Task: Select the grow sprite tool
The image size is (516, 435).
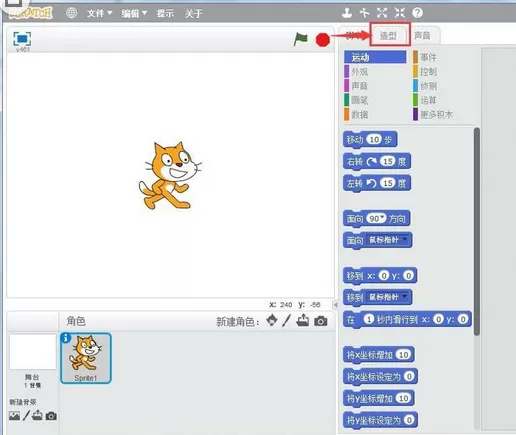Action: pyautogui.click(x=382, y=13)
